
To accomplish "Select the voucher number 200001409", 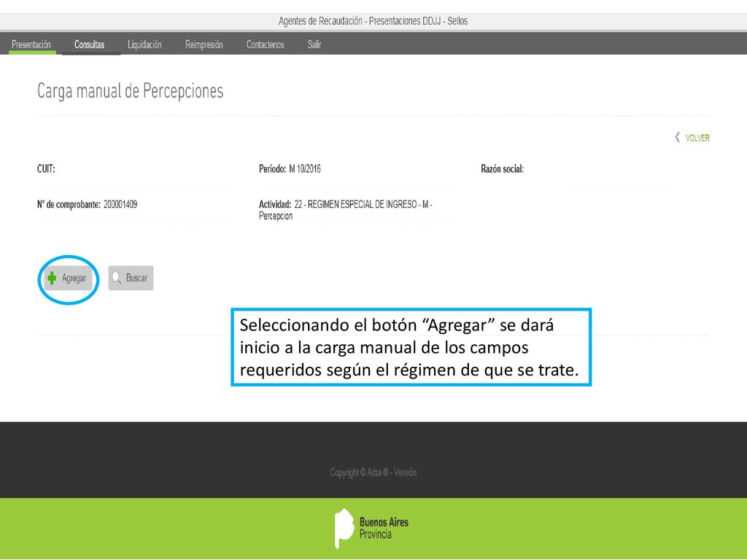I will point(120,204).
